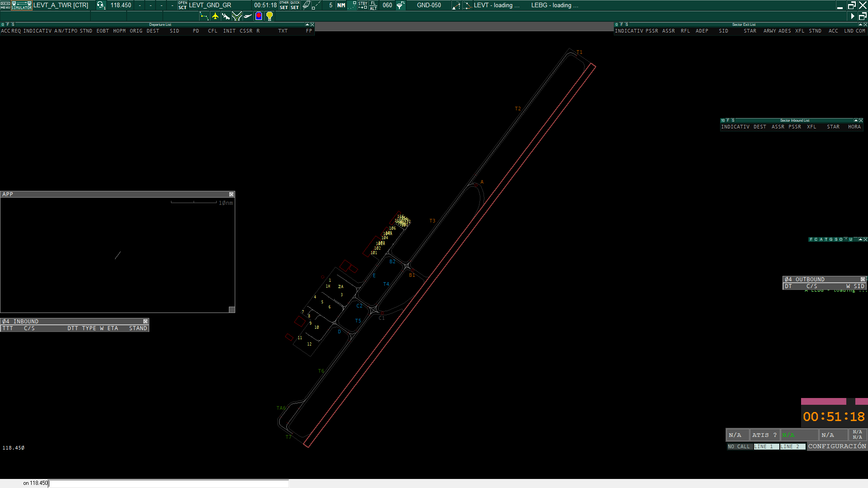The height and width of the screenshot is (488, 868).
Task: Select the LINE 1 button
Action: tap(766, 446)
